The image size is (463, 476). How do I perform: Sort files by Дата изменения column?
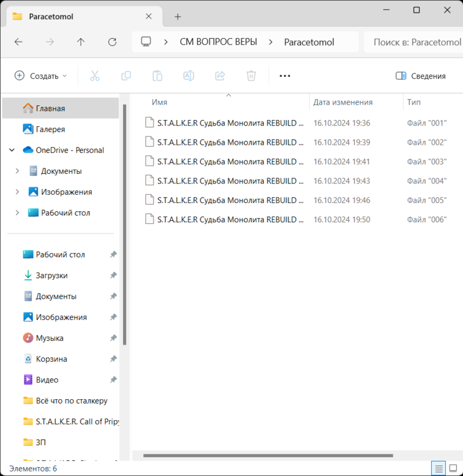pos(343,102)
